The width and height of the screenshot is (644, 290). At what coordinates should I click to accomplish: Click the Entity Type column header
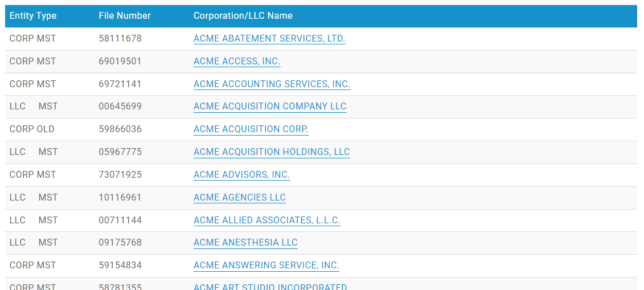click(33, 16)
